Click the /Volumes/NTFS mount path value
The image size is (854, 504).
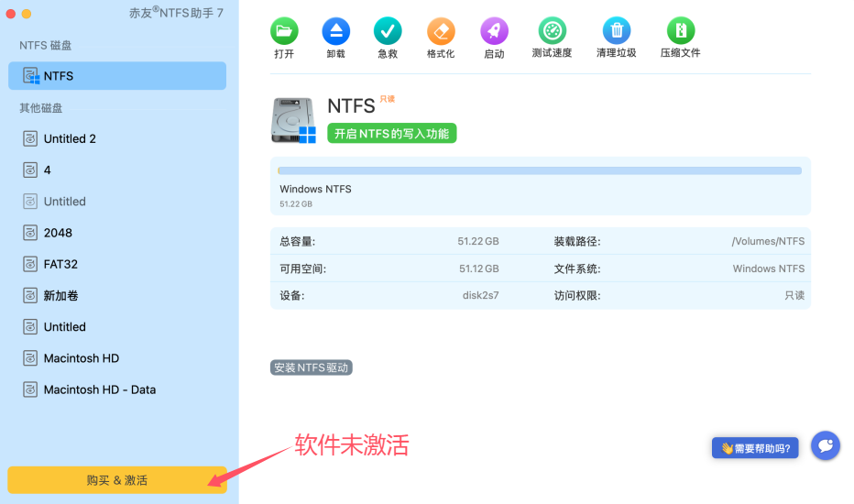click(767, 241)
